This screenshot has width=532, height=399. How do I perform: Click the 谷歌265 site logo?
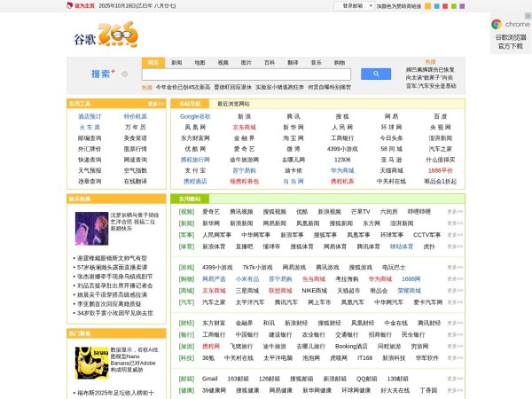(x=106, y=35)
